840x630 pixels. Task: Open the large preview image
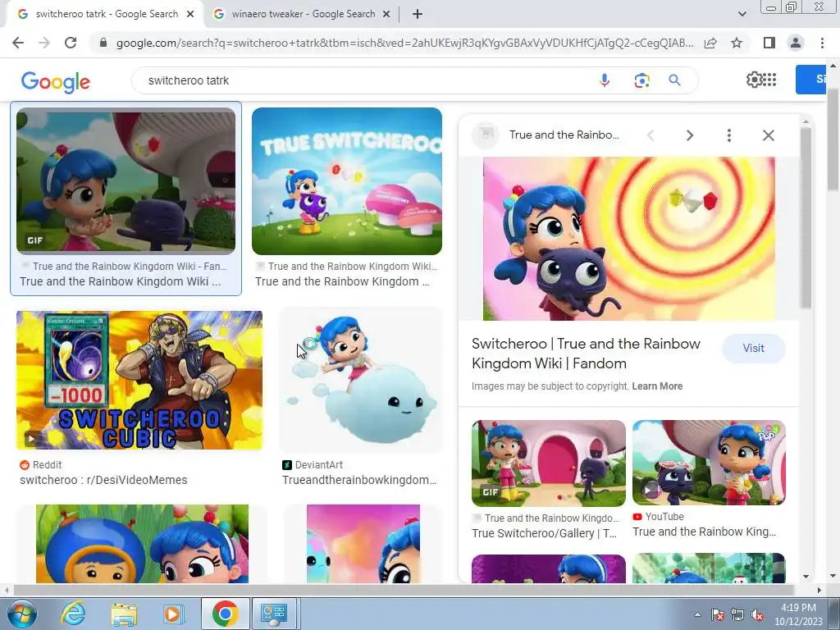(629, 239)
